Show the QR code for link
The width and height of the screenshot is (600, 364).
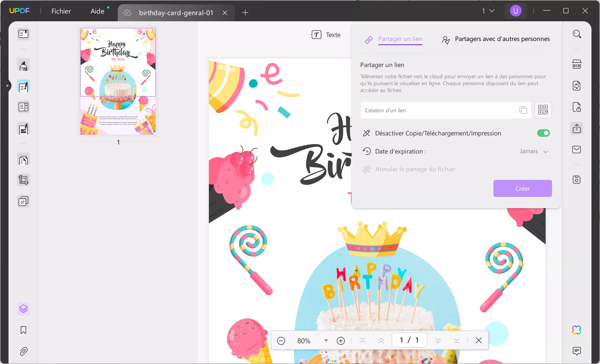point(543,110)
